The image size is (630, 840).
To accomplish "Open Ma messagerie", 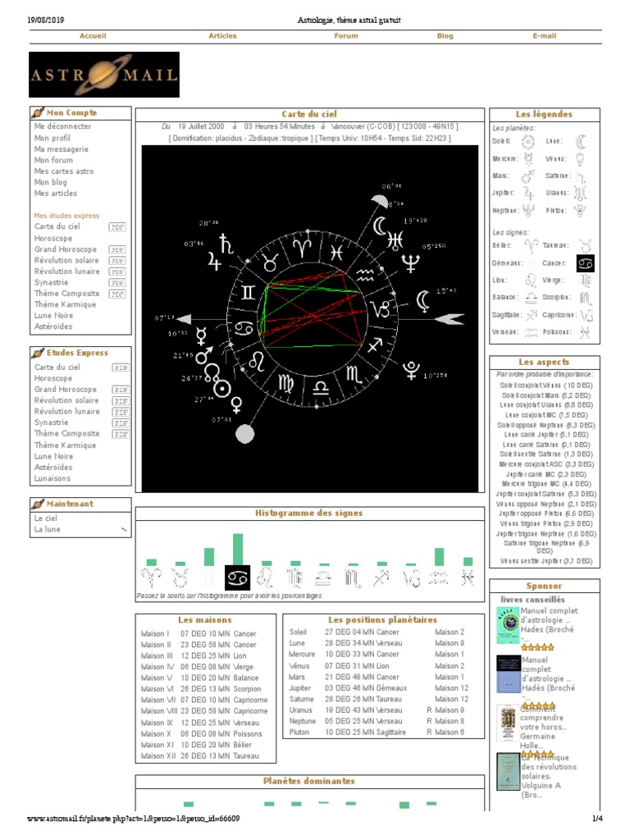I will (61, 149).
